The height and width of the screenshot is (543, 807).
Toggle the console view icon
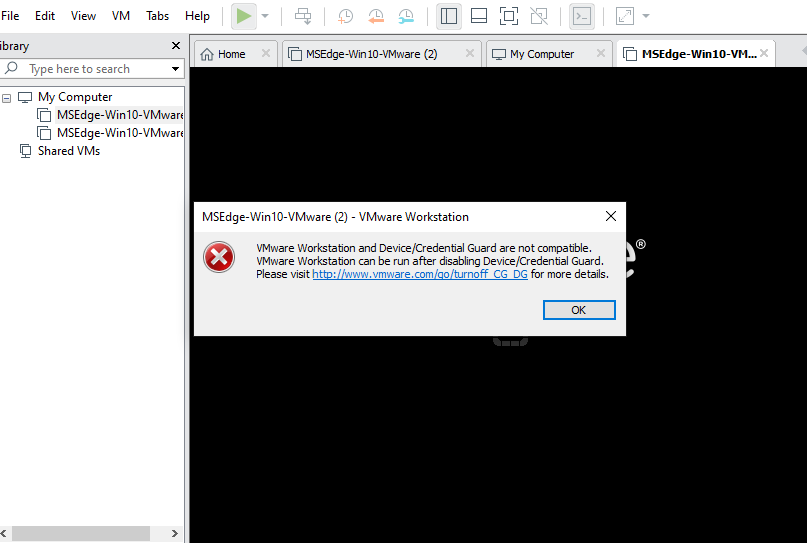[582, 16]
